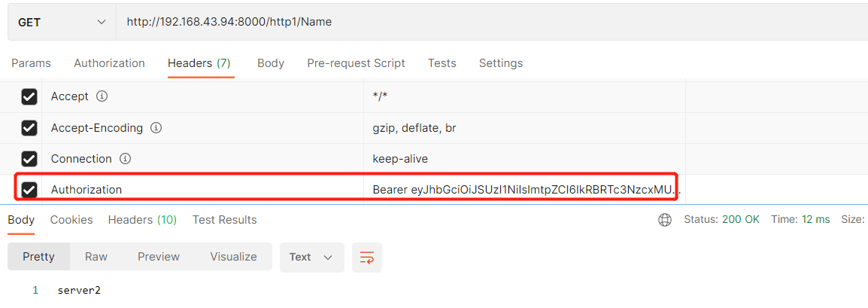Open the GET method dropdown
This screenshot has height=308, width=868.
point(62,23)
